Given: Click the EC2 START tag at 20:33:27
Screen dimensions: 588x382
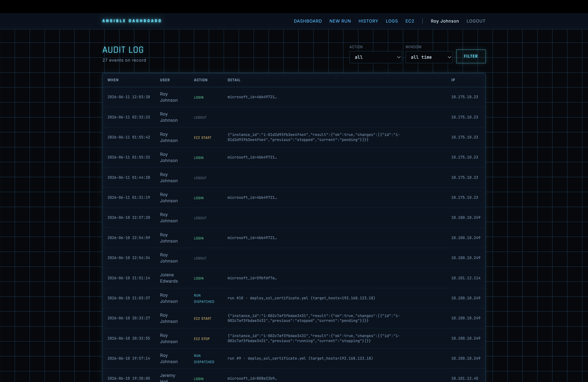Looking at the screenshot, I should 203,319.
